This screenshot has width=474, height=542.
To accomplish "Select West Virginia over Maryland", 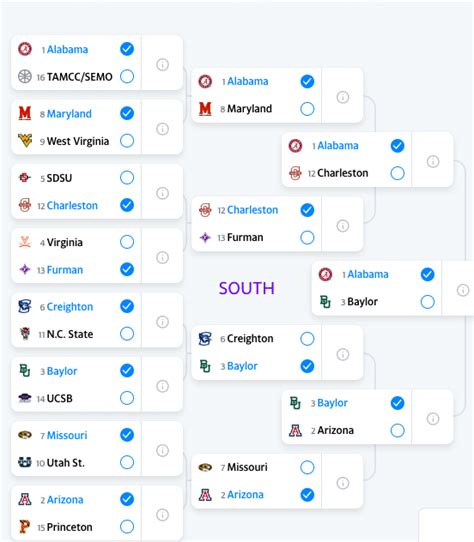I will [127, 141].
